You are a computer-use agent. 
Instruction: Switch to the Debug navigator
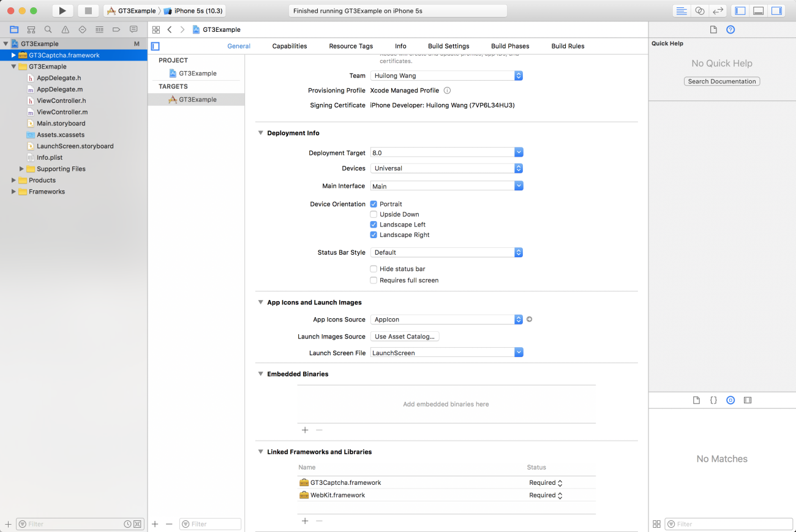(x=99, y=29)
